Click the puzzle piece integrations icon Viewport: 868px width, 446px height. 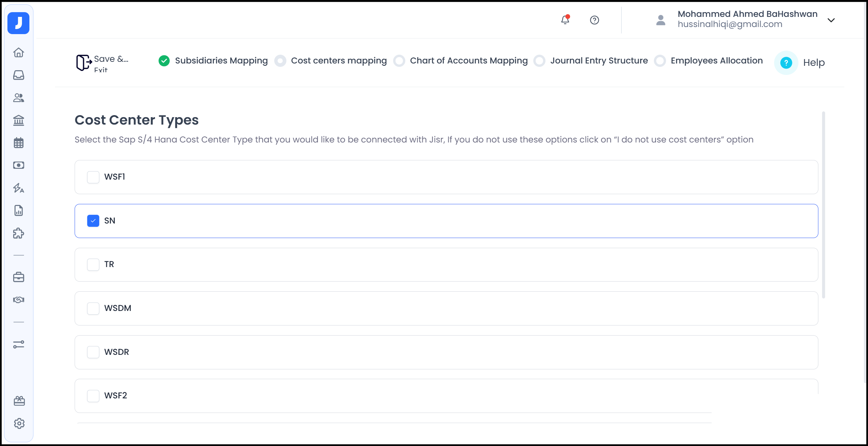[19, 233]
